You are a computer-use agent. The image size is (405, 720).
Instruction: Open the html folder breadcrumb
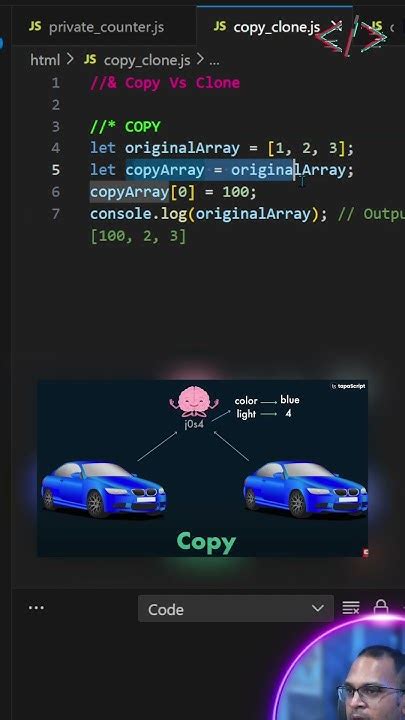[45, 60]
